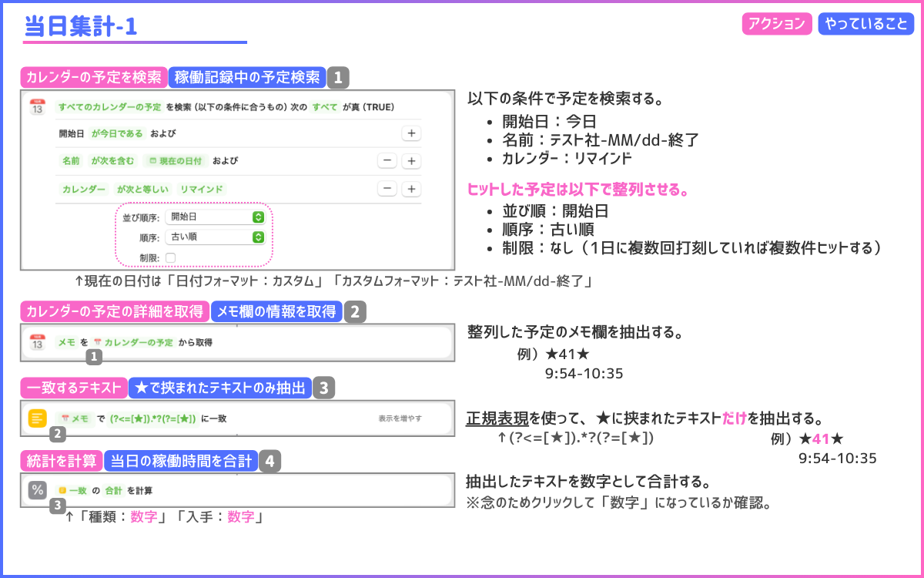Click the pink heading ヒットした予定は以下で整列させる。

[578, 189]
